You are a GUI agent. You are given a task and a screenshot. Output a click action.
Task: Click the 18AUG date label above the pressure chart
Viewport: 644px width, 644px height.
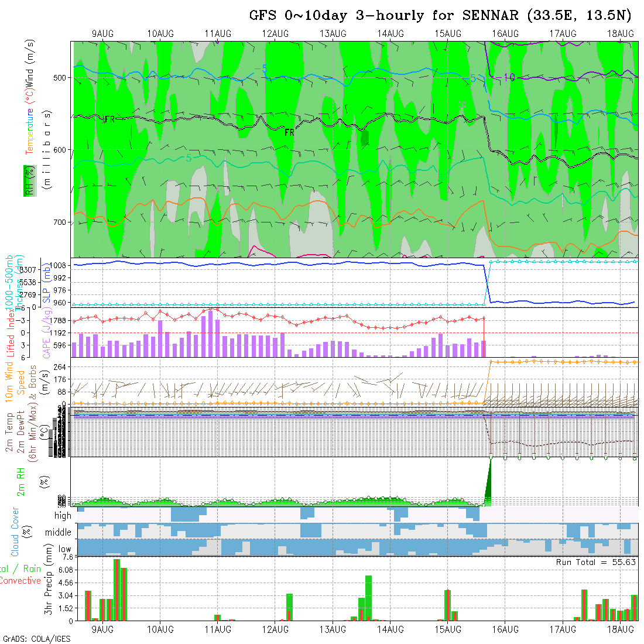click(x=621, y=34)
